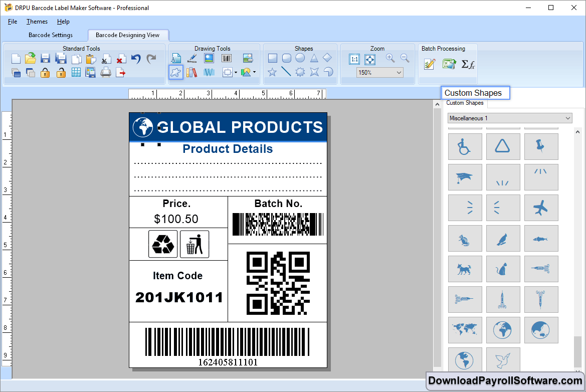Screen dimensions: 586x392
Task: Select the Star shape tool
Action: [272, 72]
